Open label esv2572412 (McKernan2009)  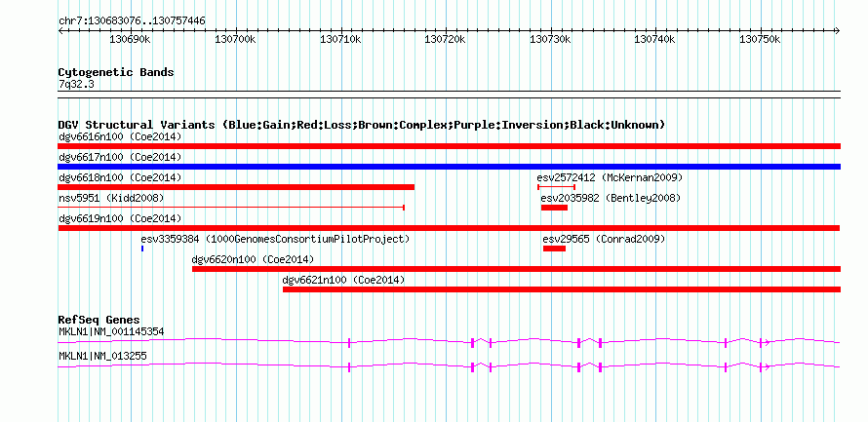[x=610, y=177]
